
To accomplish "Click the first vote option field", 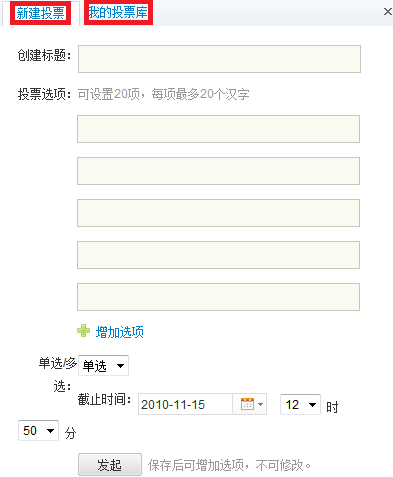I will click(218, 129).
